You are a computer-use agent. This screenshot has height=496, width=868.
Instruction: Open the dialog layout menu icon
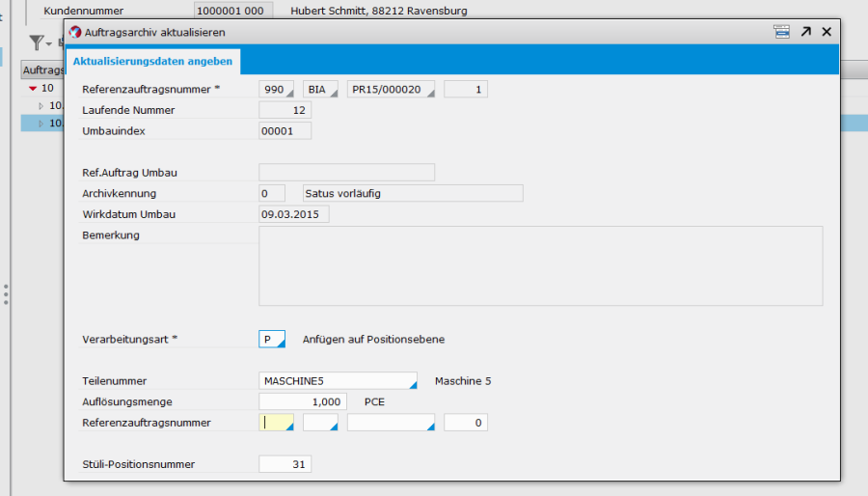(x=781, y=32)
